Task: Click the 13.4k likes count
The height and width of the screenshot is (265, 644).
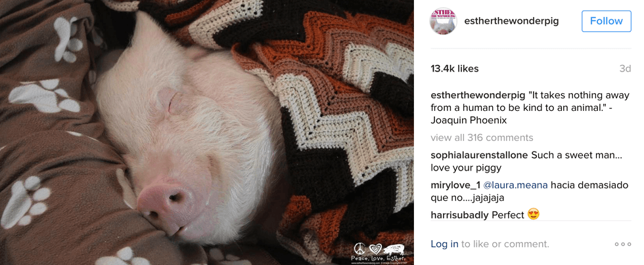Action: point(455,68)
